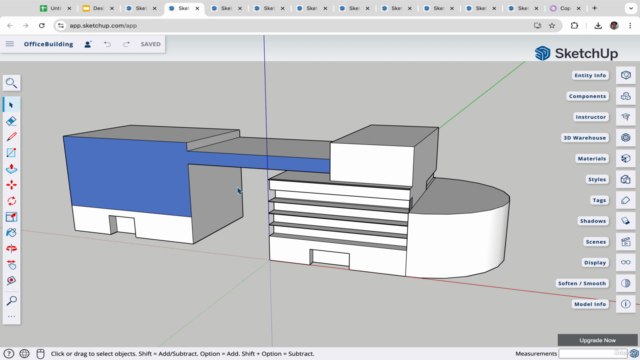This screenshot has width=640, height=360.
Task: Open browser downloads
Action: click(598, 26)
